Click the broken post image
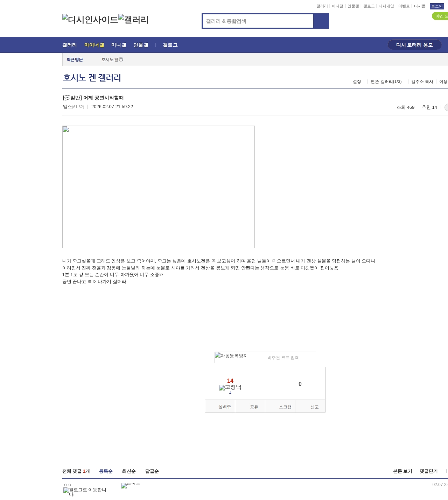448x500 pixels. click(159, 187)
